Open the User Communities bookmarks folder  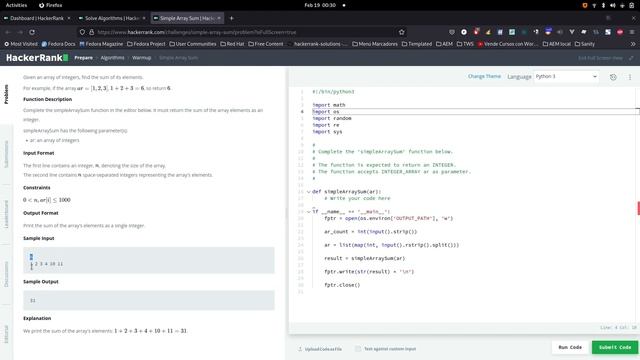pyautogui.click(x=193, y=44)
